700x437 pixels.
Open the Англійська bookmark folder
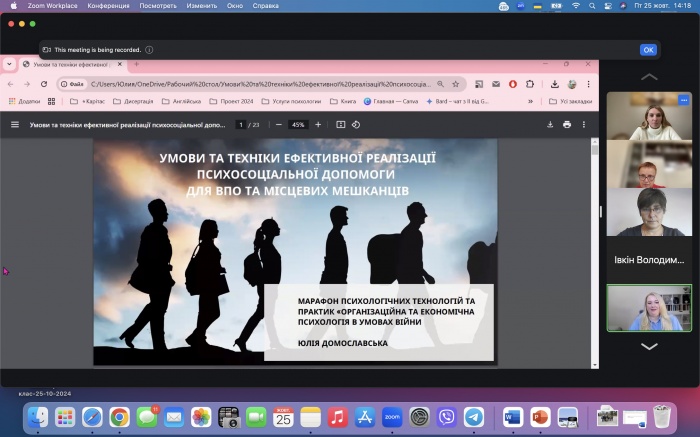click(x=182, y=101)
